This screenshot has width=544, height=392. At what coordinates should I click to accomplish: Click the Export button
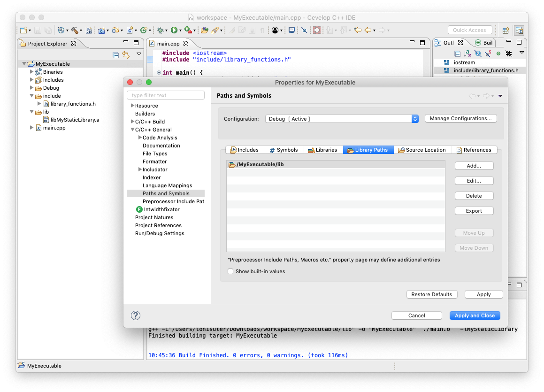(x=474, y=211)
